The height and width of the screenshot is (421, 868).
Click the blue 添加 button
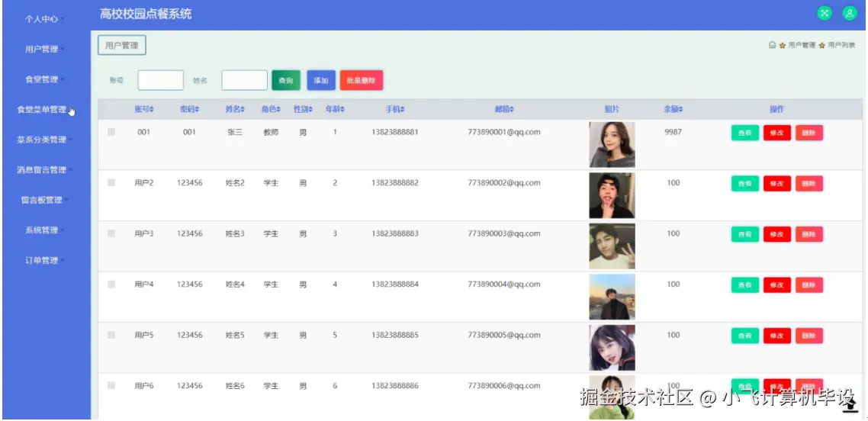[x=321, y=80]
